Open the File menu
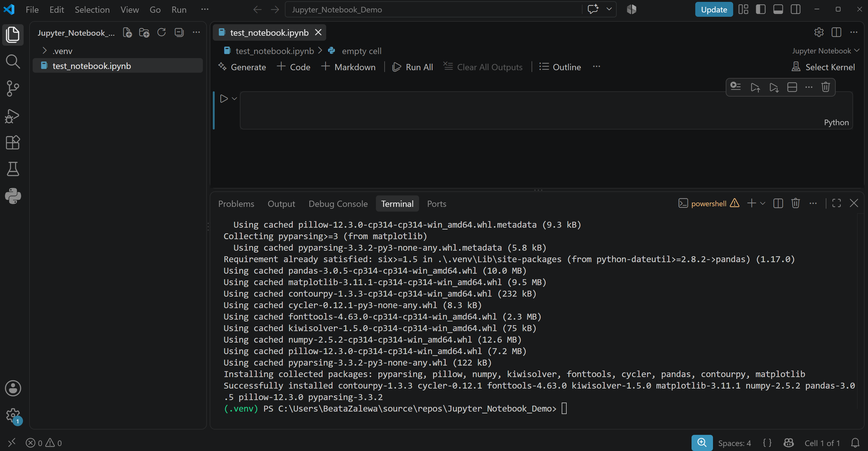 point(32,9)
